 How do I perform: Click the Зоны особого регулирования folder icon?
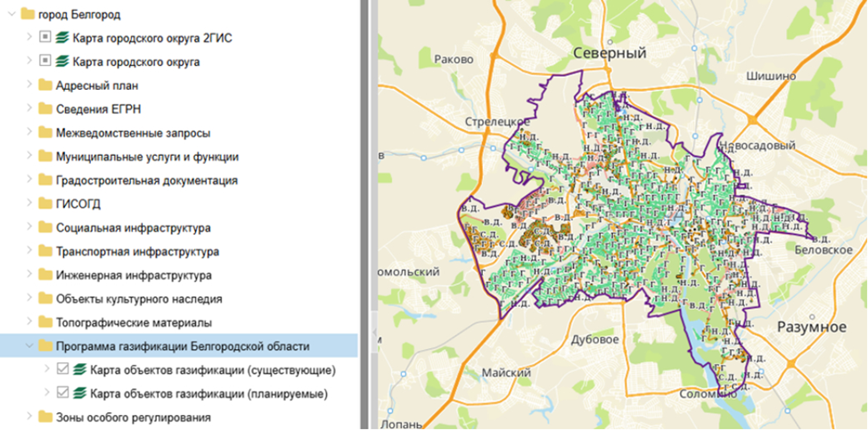[45, 418]
